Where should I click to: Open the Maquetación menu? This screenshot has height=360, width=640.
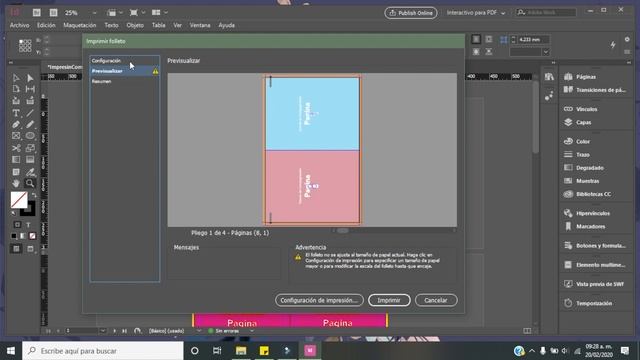(x=80, y=25)
